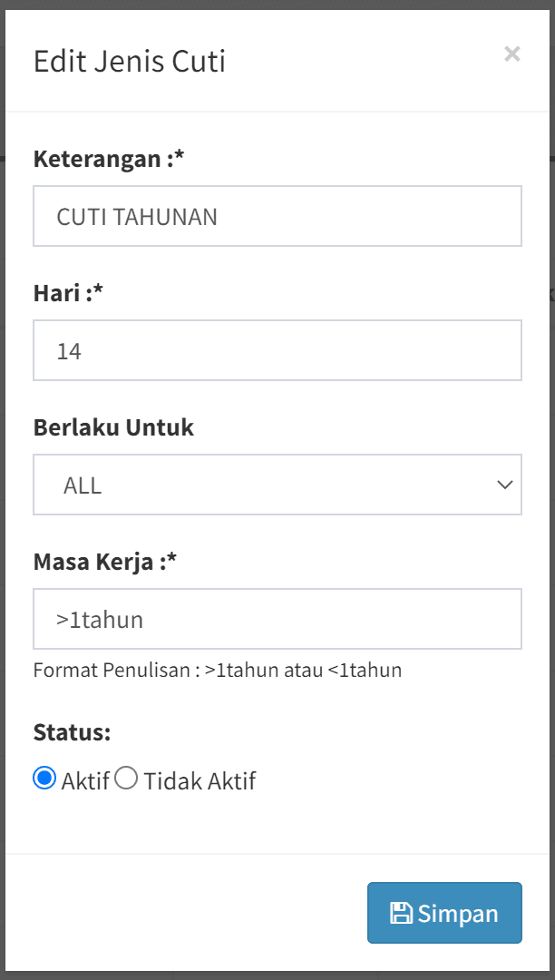Select the Tidak Aktif radio button
This screenshot has height=980, width=555.
click(126, 779)
